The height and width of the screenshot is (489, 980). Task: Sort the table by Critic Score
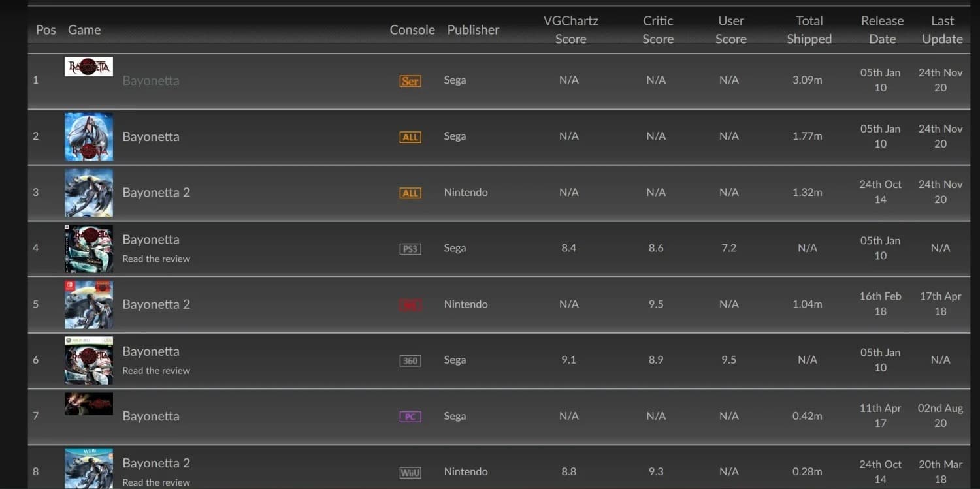click(x=658, y=30)
